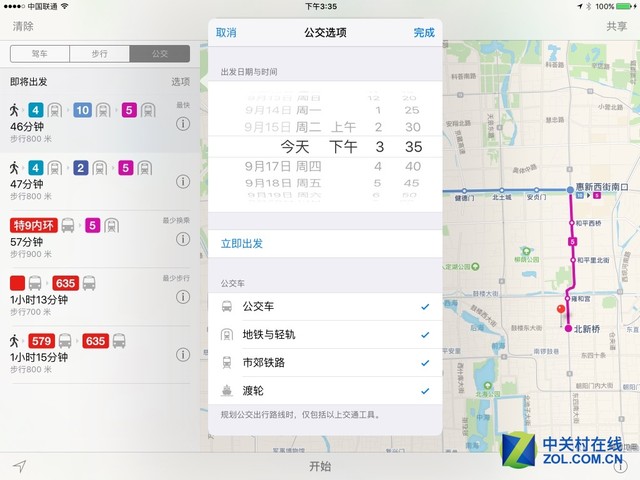This screenshot has height=480, width=640.
Task: Tap 和平西桥 station on map
Action: (x=572, y=223)
